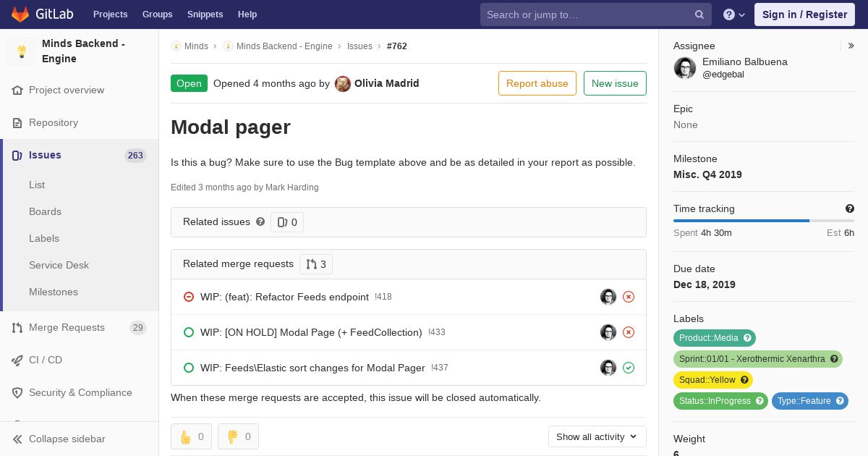868x456 pixels.
Task: Click the Misc. Q4 2019 milestone link
Action: (x=707, y=174)
